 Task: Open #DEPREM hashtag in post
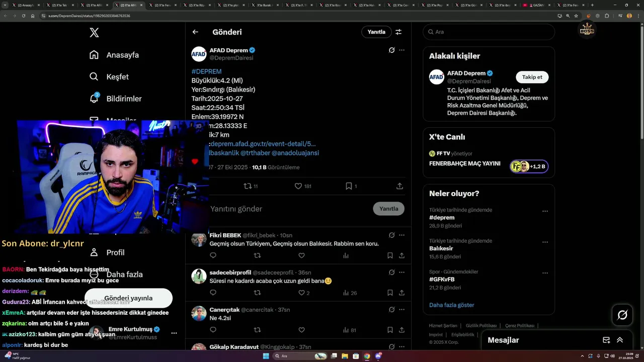[206, 71]
